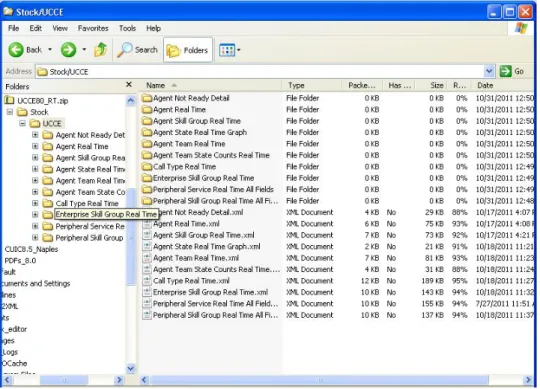
Task: Open Back history dropdown arrow
Action: pyautogui.click(x=50, y=50)
